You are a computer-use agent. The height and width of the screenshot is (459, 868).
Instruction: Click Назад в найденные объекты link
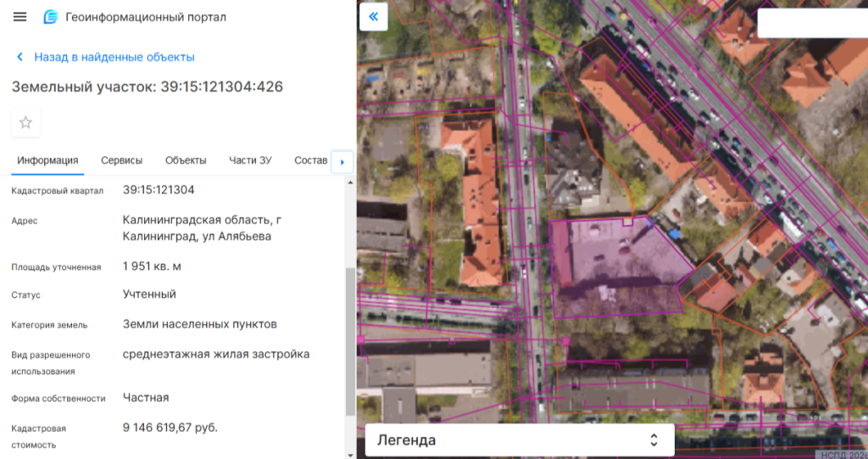(x=114, y=57)
